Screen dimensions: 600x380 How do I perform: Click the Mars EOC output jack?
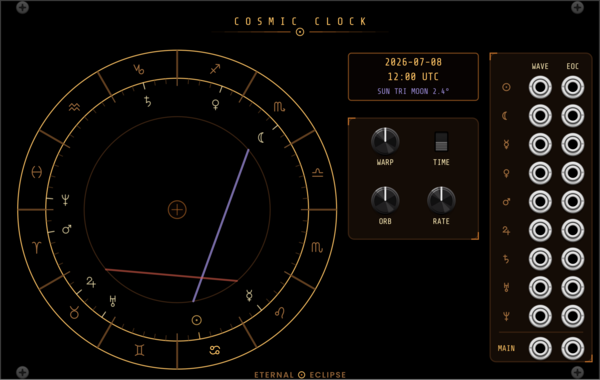tap(572, 202)
